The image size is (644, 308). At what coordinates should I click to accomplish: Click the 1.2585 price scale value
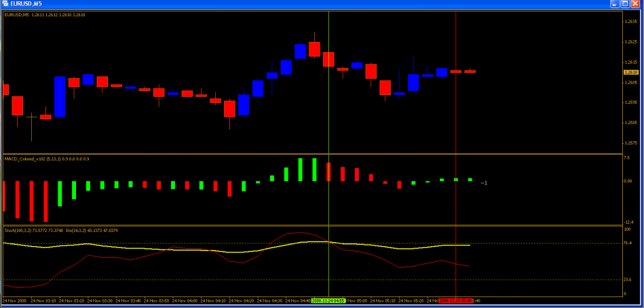click(x=631, y=123)
